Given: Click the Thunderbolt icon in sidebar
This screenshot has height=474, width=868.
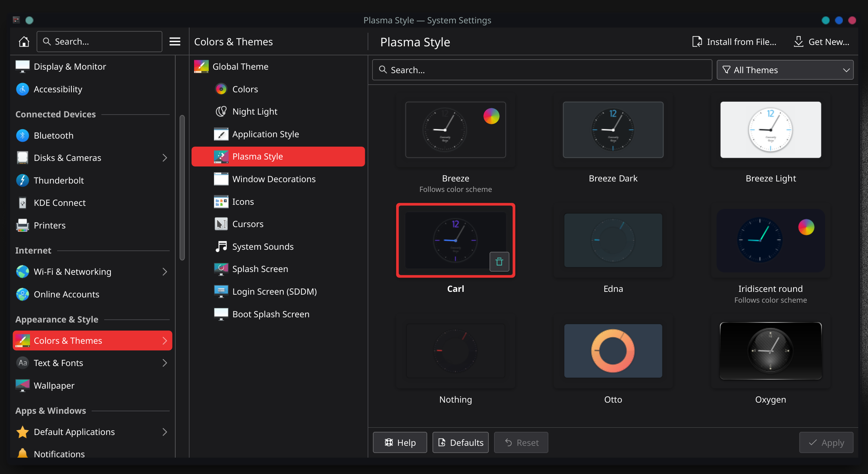Looking at the screenshot, I should pos(23,180).
